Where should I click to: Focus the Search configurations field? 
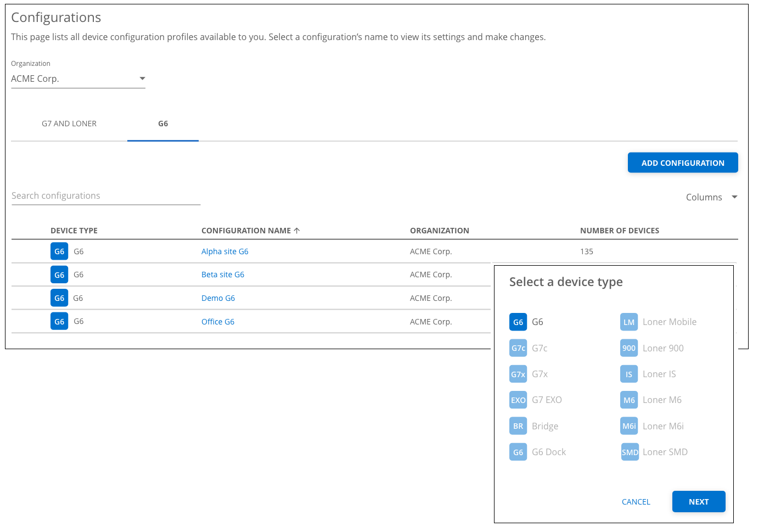coord(106,196)
